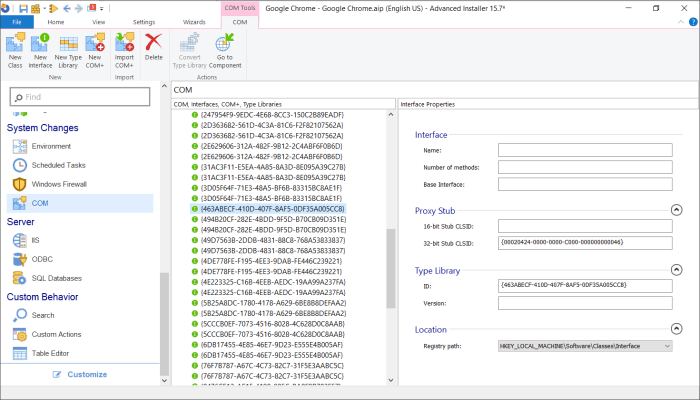Click the Base Interface field
Image resolution: width=700 pixels, height=400 pixels.
pyautogui.click(x=585, y=184)
